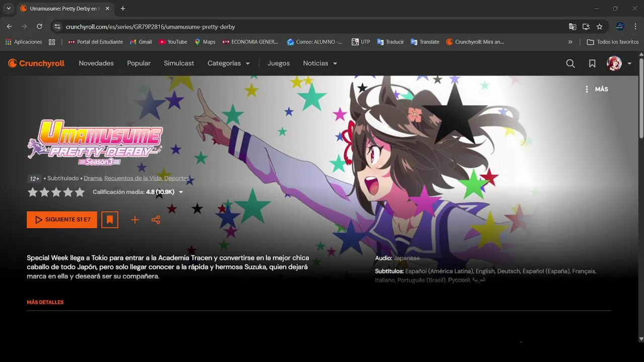Screen dimensions: 644x362
Task: View site information icon in address bar
Action: click(57, 27)
